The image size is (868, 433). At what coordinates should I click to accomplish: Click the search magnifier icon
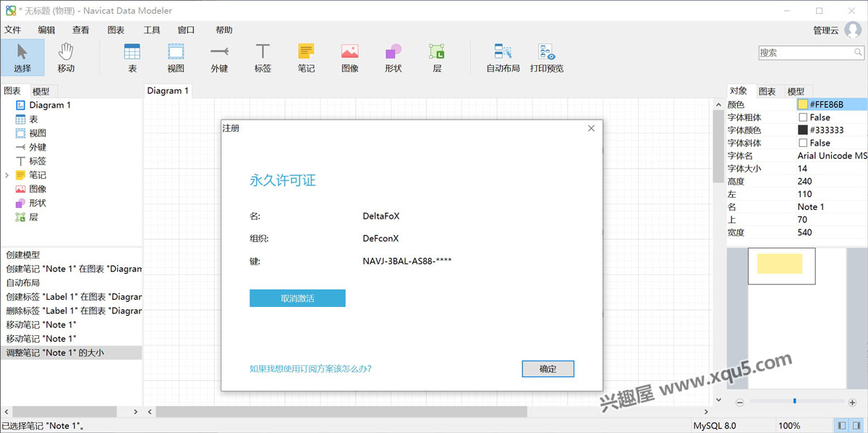858,53
